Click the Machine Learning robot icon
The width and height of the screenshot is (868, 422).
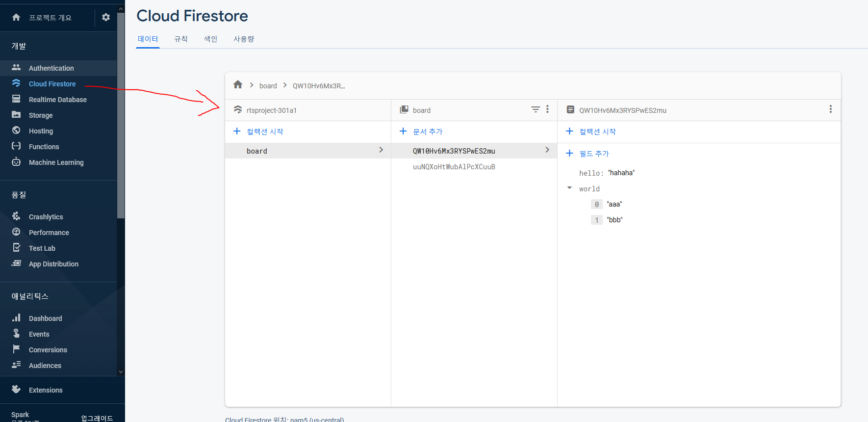[x=16, y=162]
